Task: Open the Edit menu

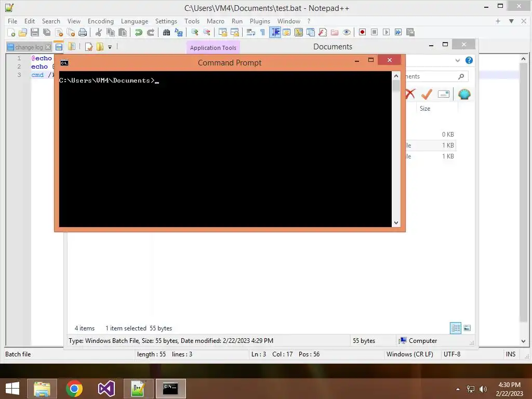Action: pos(30,21)
